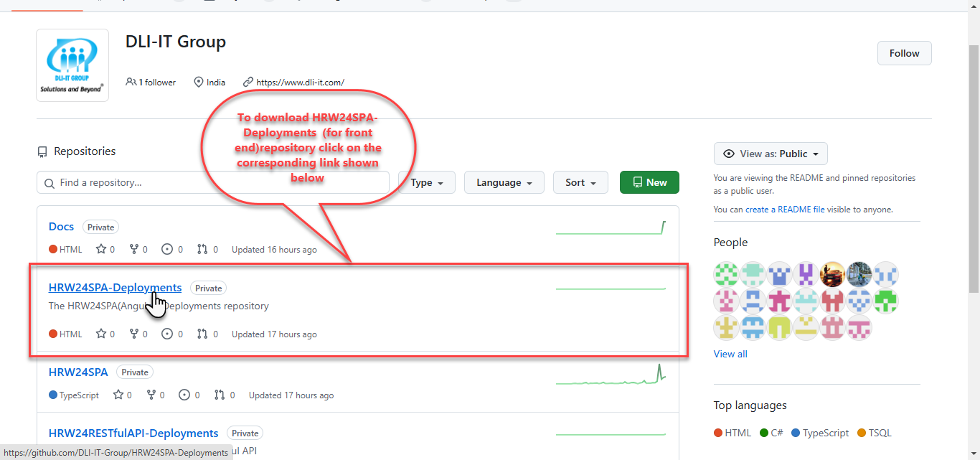Open the HRW24SPA-Deployments repository link
Viewport: 980px width, 460px height.
115,287
